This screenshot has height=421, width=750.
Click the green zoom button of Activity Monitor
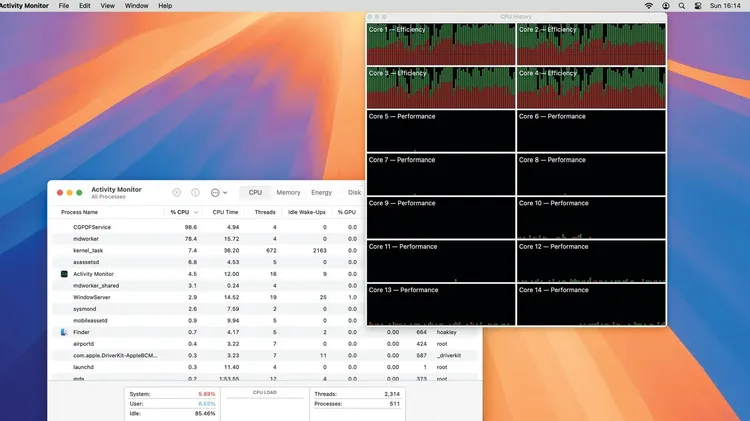(x=79, y=192)
